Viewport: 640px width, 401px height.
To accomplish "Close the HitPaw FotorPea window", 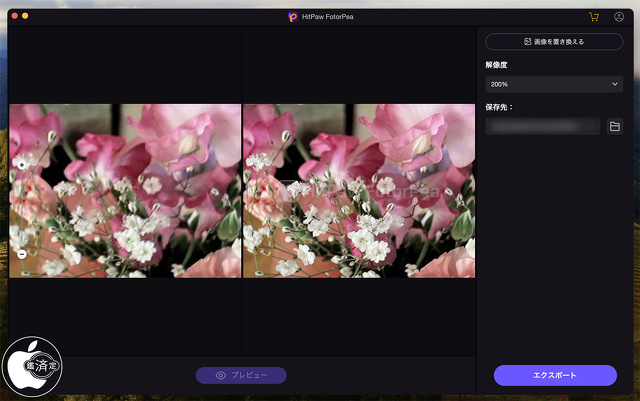I will point(13,17).
